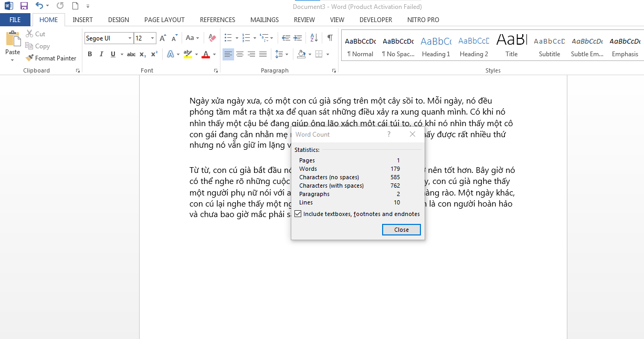Expand the numbering list dropdown arrow

pyautogui.click(x=255, y=38)
